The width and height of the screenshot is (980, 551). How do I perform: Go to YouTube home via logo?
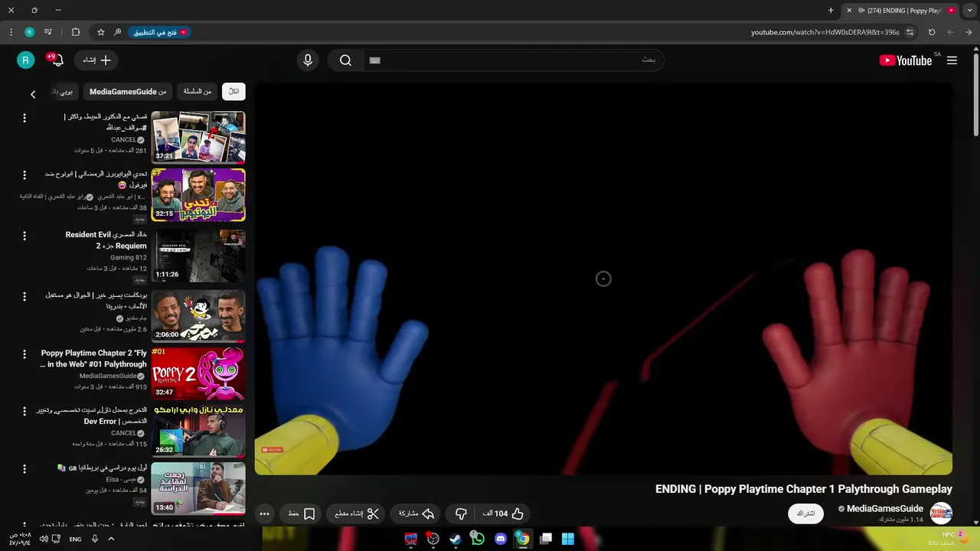point(906,60)
